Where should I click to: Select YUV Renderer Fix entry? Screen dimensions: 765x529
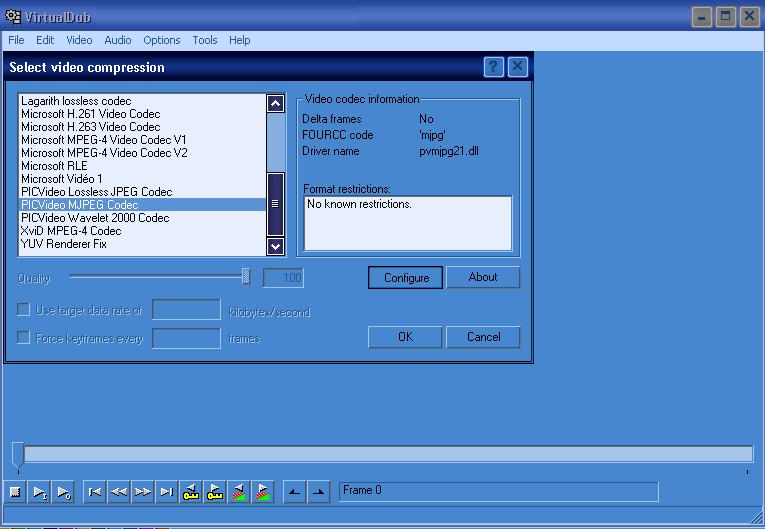(x=142, y=244)
